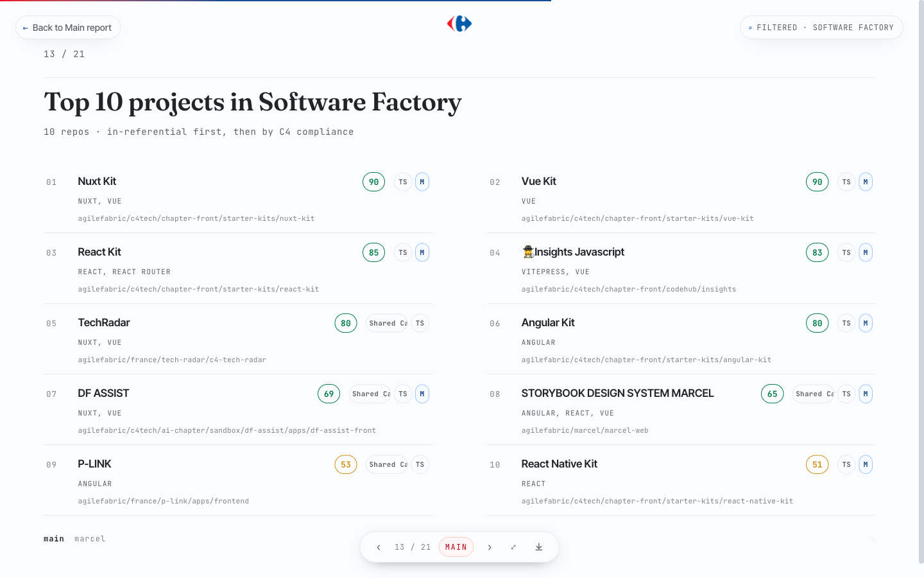Open the Nuxt Kit project title
Image resolution: width=924 pixels, height=578 pixels.
coord(97,181)
